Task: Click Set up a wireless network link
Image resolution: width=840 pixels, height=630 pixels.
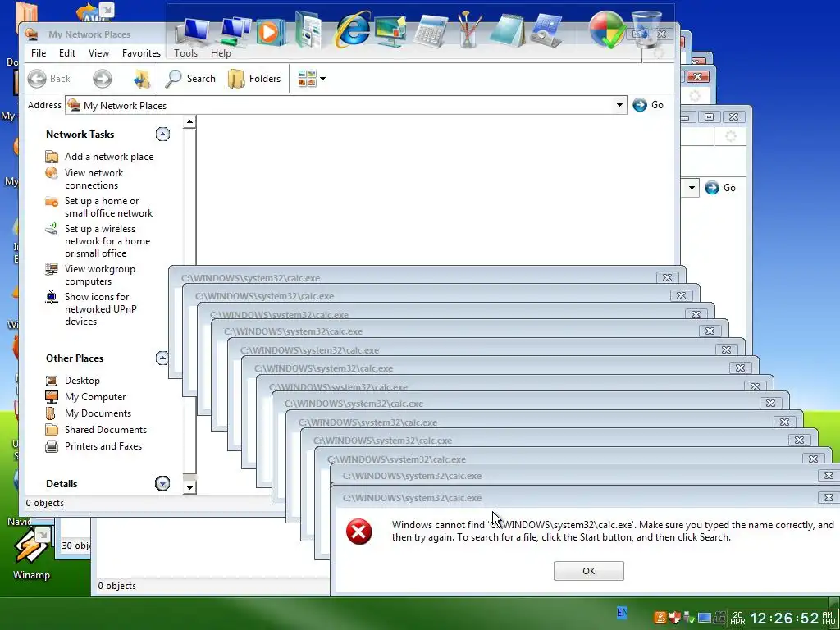Action: tap(107, 241)
